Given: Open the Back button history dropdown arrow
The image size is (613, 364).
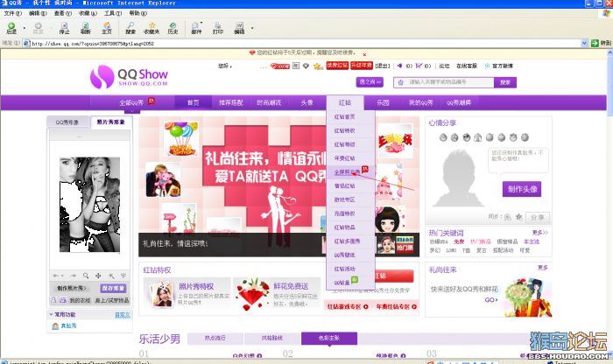Looking at the screenshot, I should (25, 28).
